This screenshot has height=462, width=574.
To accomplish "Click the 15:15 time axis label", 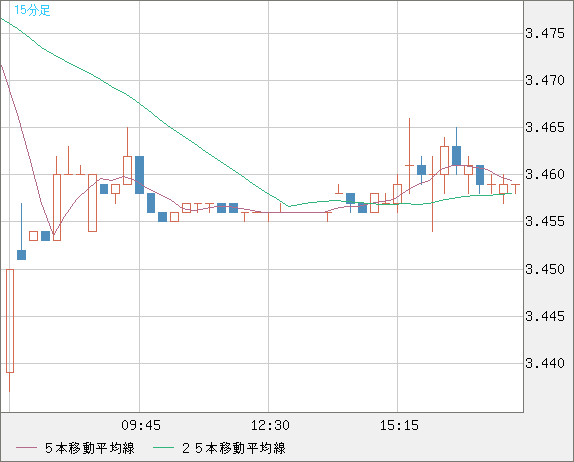I will (x=399, y=425).
